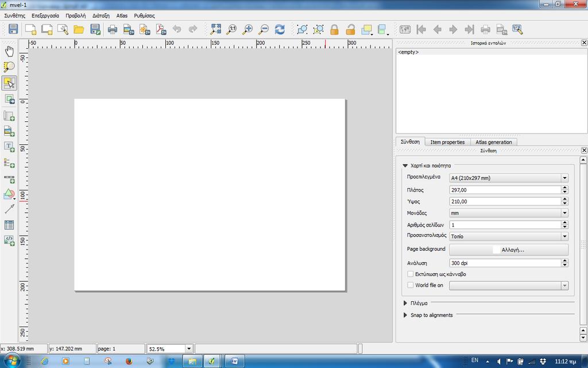Pick the Add arrow tool

(x=9, y=209)
